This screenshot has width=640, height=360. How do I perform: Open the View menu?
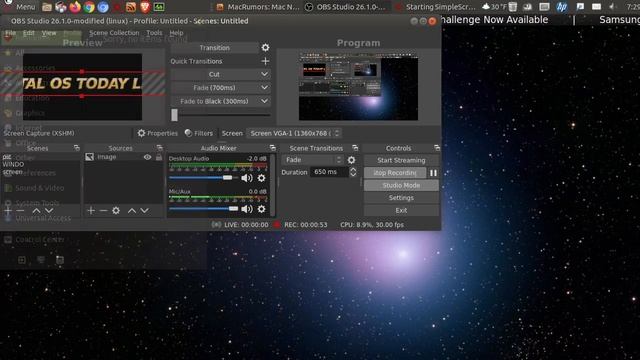49,33
